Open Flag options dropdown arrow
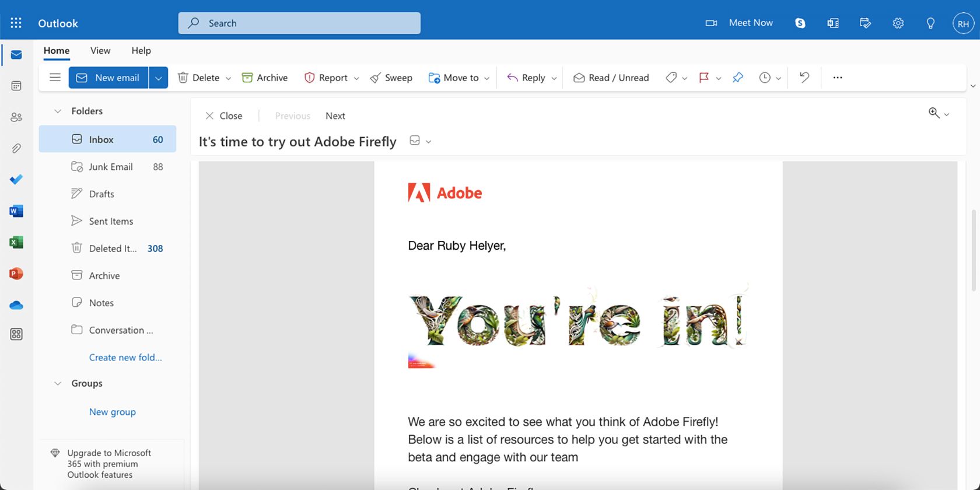This screenshot has height=490, width=980. [x=719, y=78]
